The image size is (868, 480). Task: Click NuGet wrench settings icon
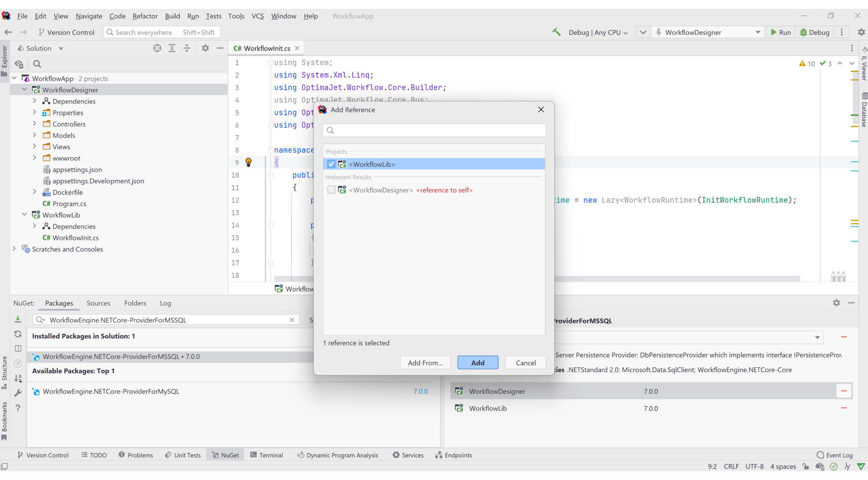pyautogui.click(x=18, y=393)
